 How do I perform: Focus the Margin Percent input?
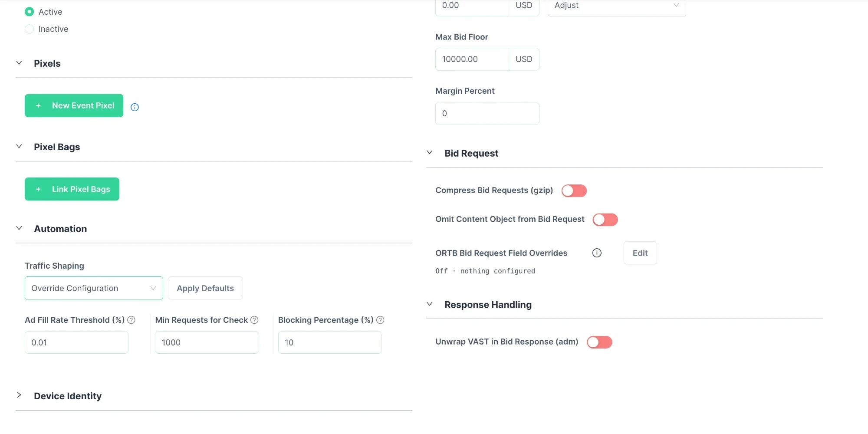(x=487, y=113)
